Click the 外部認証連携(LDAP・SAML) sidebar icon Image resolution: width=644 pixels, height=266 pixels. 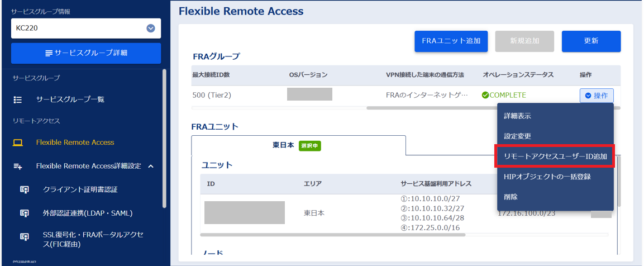(25, 213)
